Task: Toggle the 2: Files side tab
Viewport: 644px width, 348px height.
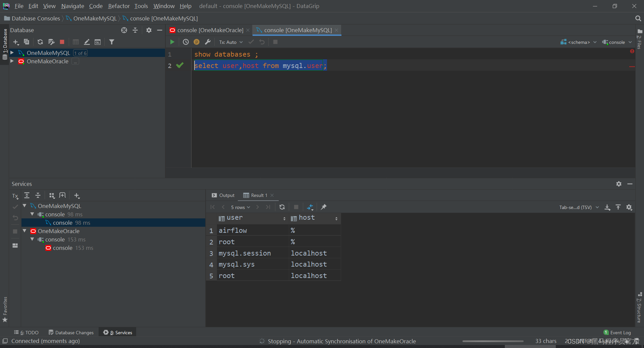Action: tap(639, 39)
